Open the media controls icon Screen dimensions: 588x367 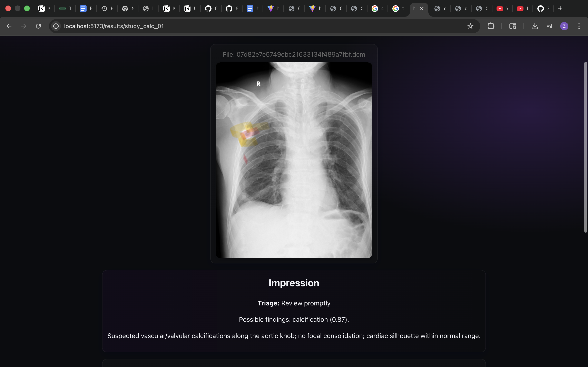tap(549, 26)
